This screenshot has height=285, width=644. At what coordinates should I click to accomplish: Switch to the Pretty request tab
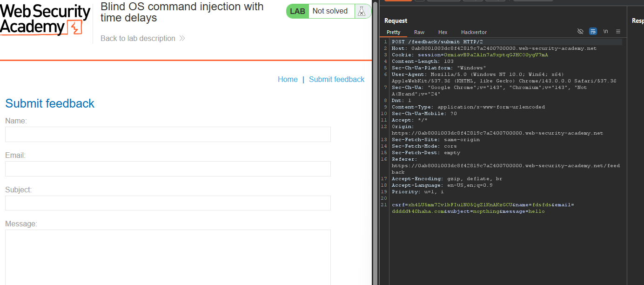click(x=393, y=32)
